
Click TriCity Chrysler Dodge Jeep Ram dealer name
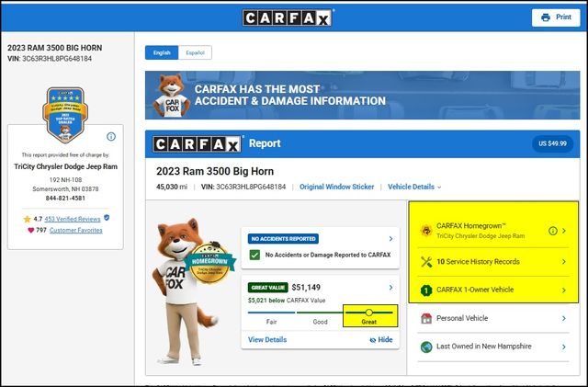point(65,166)
